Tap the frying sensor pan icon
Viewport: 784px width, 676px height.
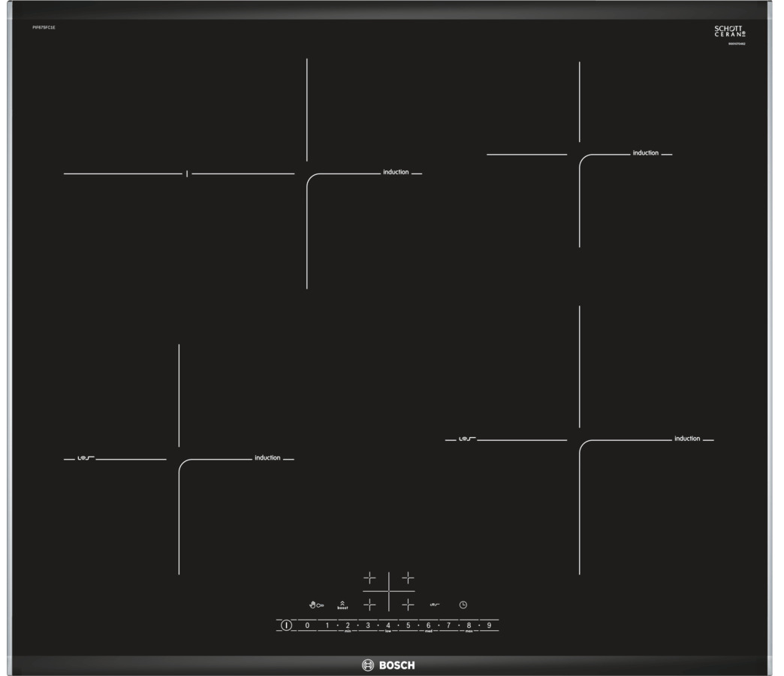435,605
